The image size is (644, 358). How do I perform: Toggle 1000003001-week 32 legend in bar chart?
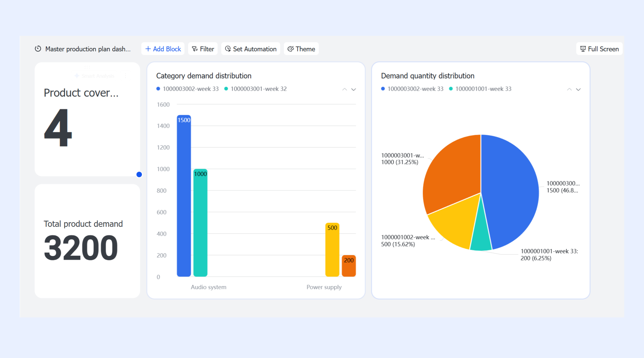click(256, 89)
